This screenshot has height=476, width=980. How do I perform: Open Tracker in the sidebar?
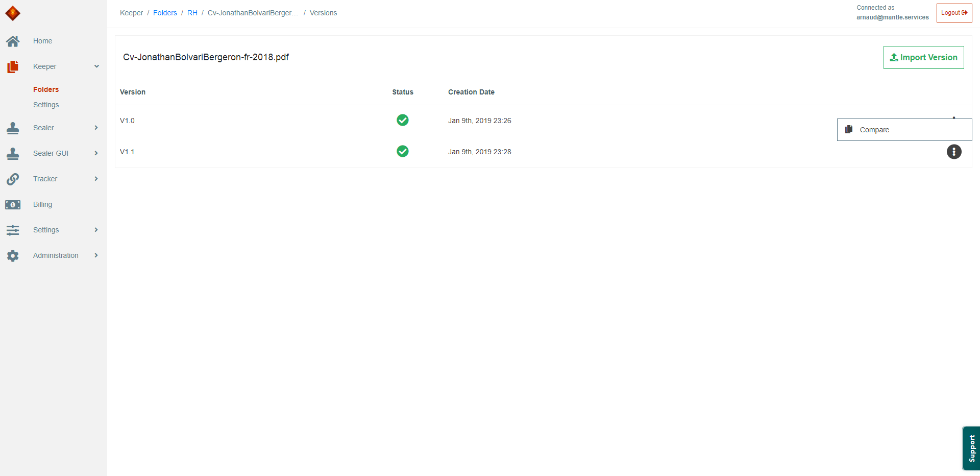45,179
